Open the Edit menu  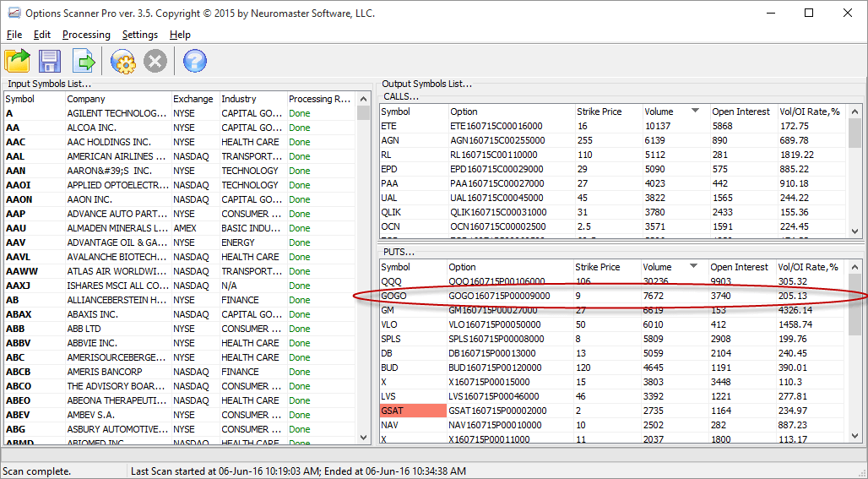42,35
